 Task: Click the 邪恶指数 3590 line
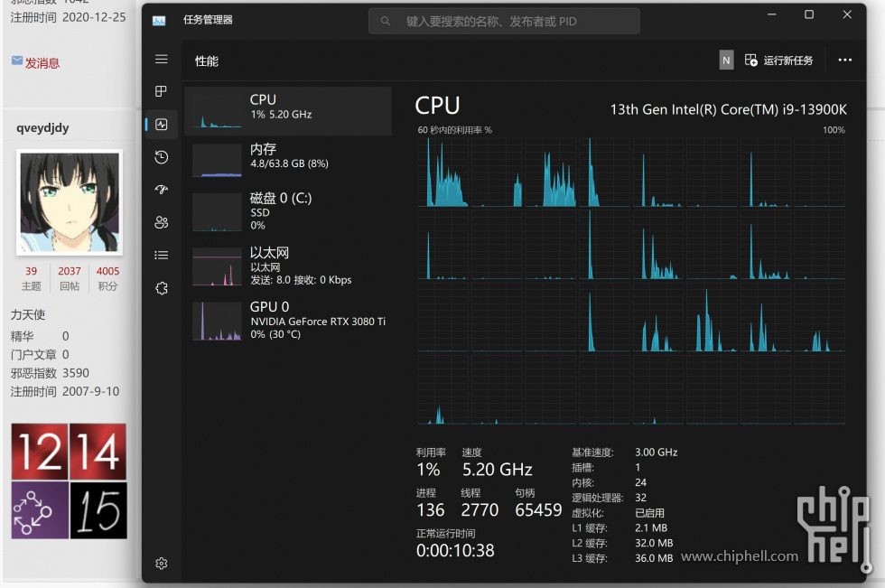[x=50, y=374]
